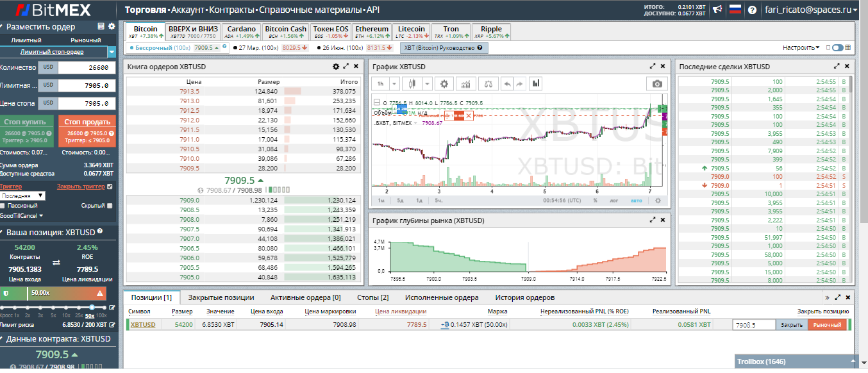Image resolution: width=868 pixels, height=373 pixels.
Task: Enable the Пассивный checkbox
Action: [3, 206]
